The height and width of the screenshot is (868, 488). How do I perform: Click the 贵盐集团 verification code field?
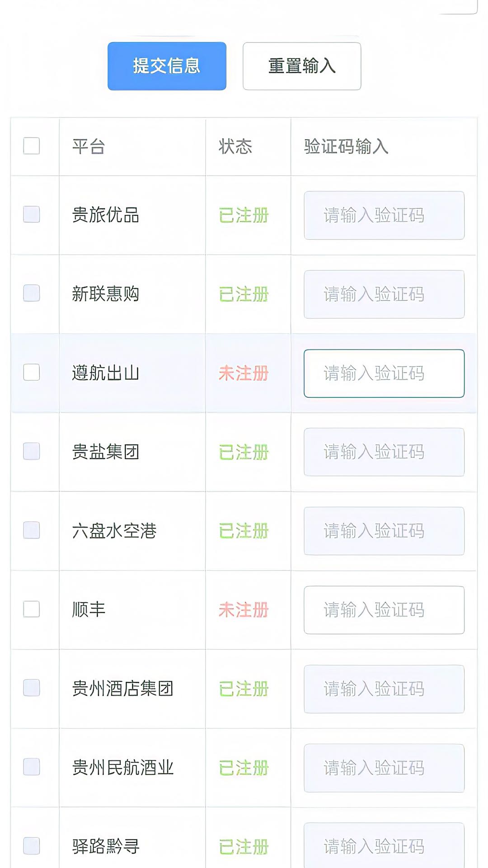(384, 452)
